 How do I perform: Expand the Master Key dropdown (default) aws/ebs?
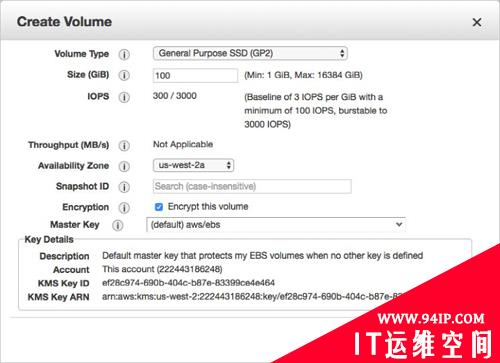coord(276,225)
